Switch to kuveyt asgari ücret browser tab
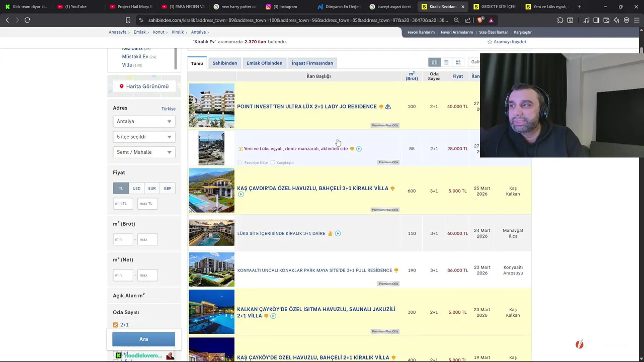This screenshot has height=362, width=644. point(390,7)
